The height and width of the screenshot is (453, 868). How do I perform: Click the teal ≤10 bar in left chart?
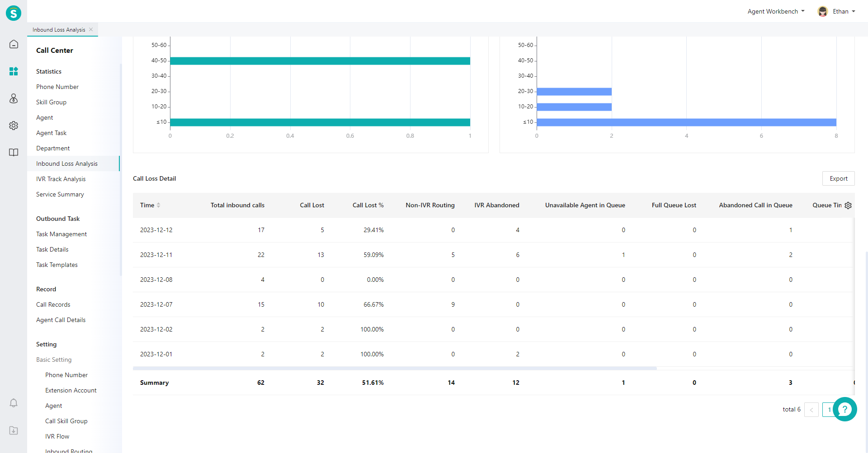coord(320,122)
